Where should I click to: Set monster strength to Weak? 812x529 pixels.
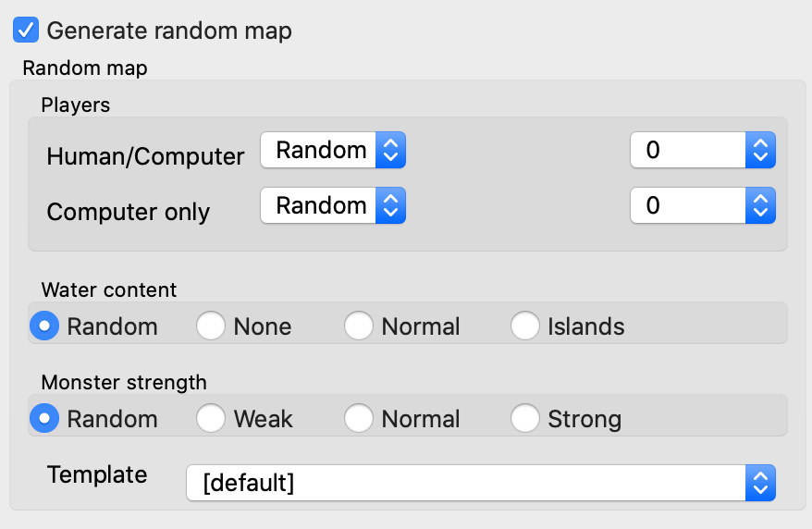(x=211, y=419)
